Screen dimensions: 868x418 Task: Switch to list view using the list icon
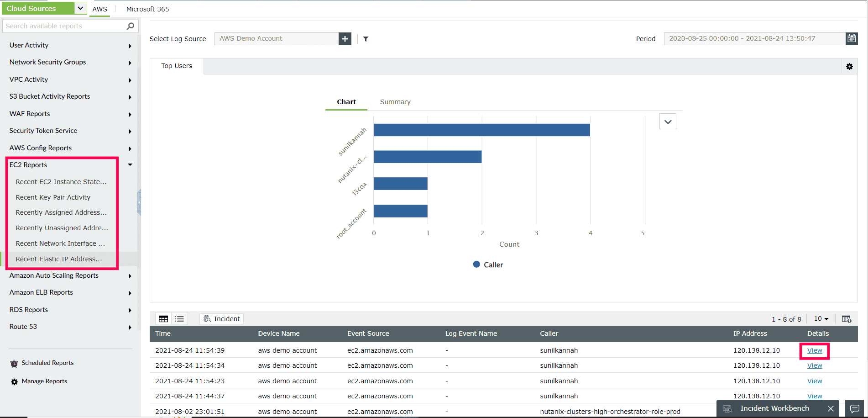pyautogui.click(x=179, y=318)
